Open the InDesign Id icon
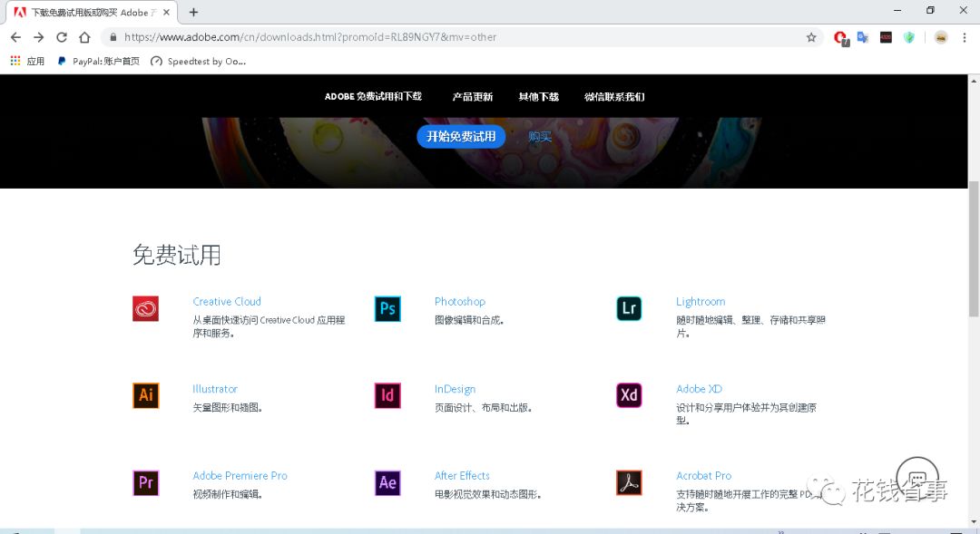Viewport: 980px width, 534px height. (x=387, y=396)
